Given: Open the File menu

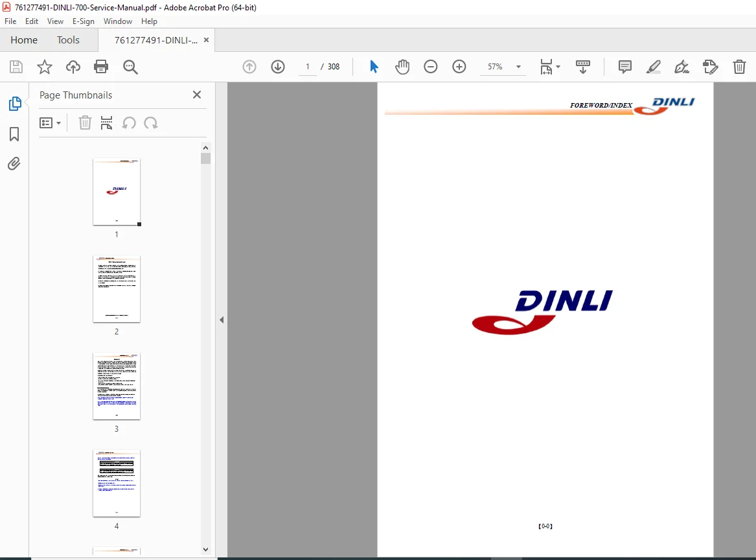Looking at the screenshot, I should point(10,21).
